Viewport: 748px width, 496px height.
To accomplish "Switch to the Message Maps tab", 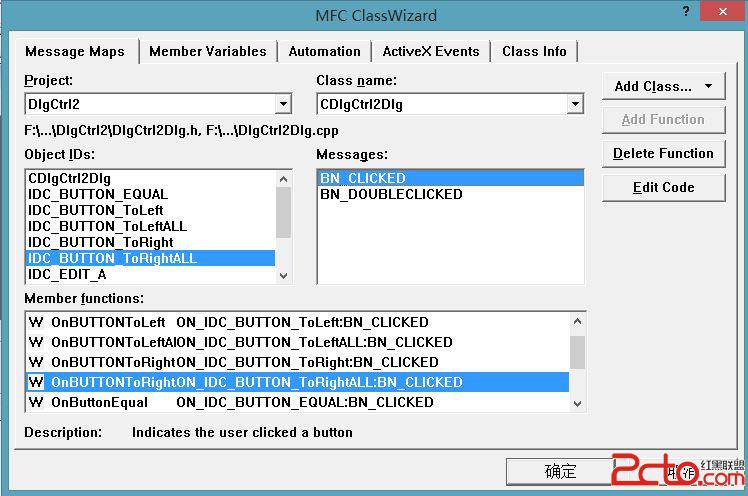I will pos(75,51).
